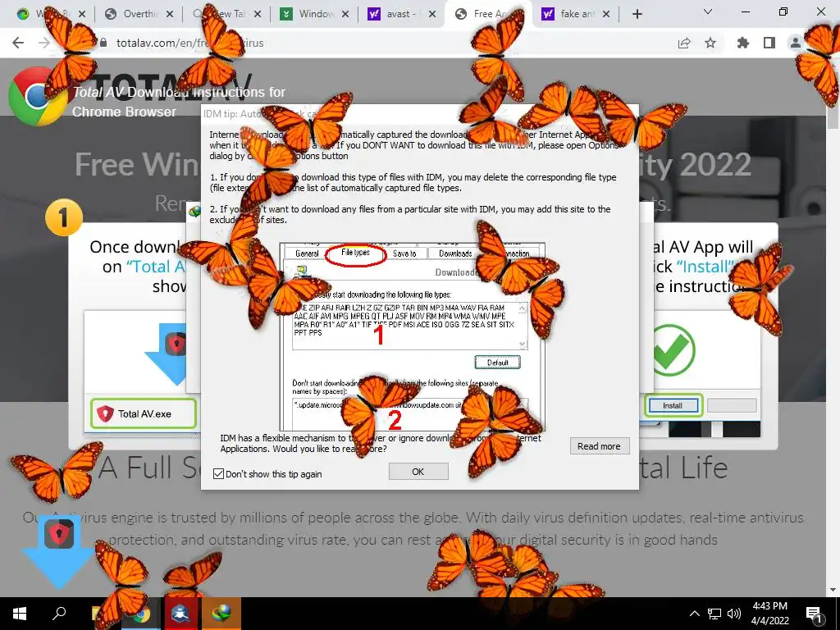Toggle Don't show this tip again
Screen dimensions: 840x630
click(218, 474)
